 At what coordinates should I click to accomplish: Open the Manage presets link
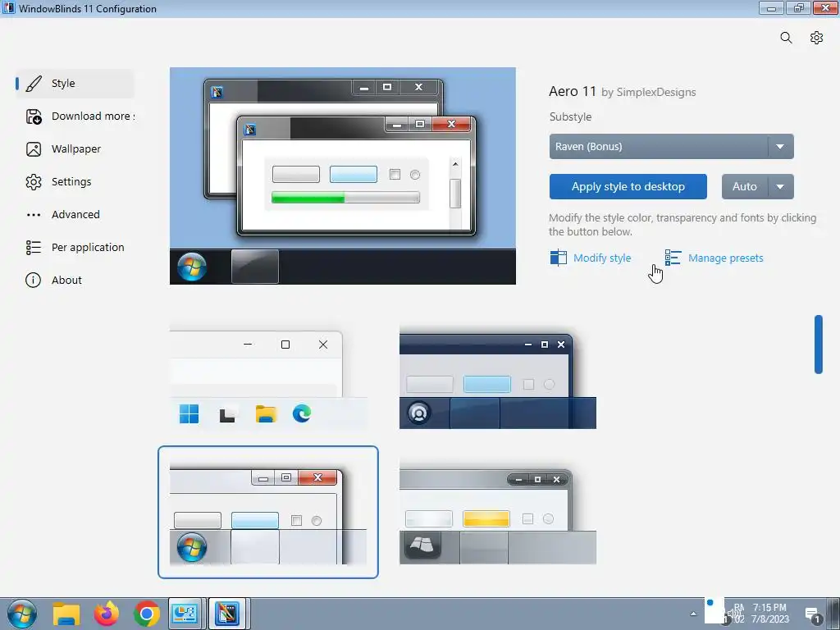725,258
